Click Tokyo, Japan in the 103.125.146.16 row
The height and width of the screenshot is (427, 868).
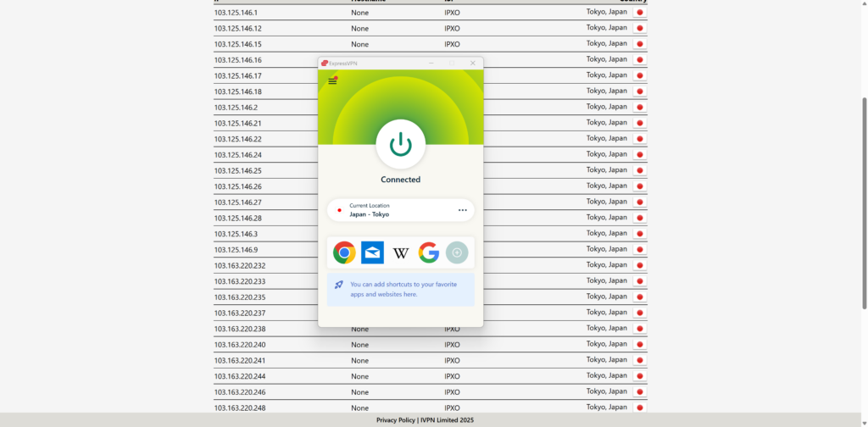pos(607,59)
